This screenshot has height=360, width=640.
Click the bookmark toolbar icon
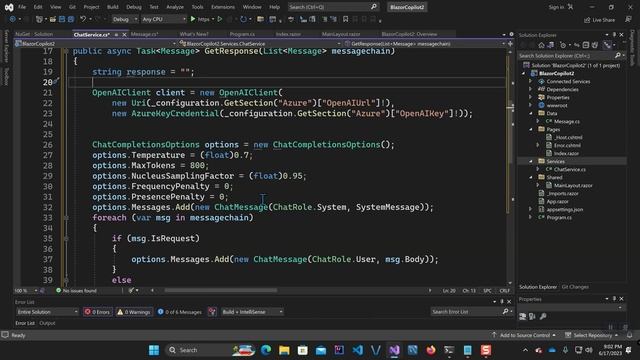point(345,19)
